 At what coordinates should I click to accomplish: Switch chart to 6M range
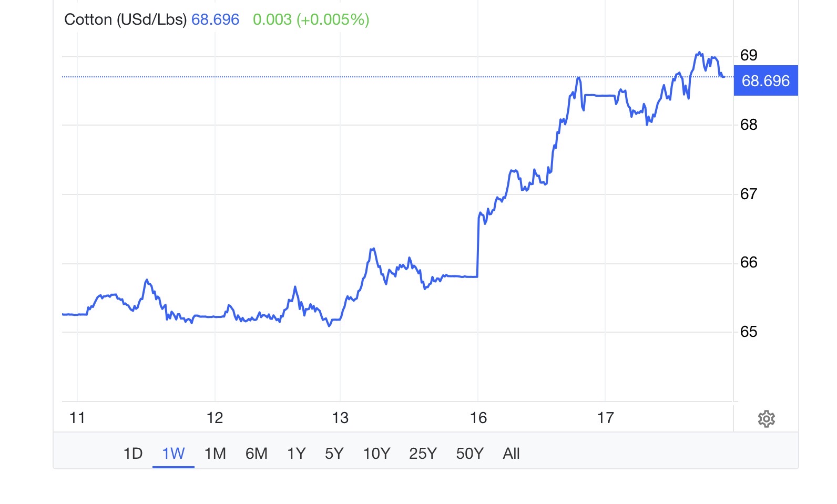[x=257, y=453]
